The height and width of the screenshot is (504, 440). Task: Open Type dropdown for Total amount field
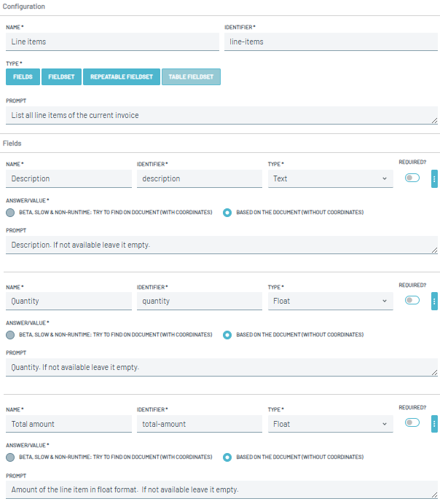[x=330, y=424]
